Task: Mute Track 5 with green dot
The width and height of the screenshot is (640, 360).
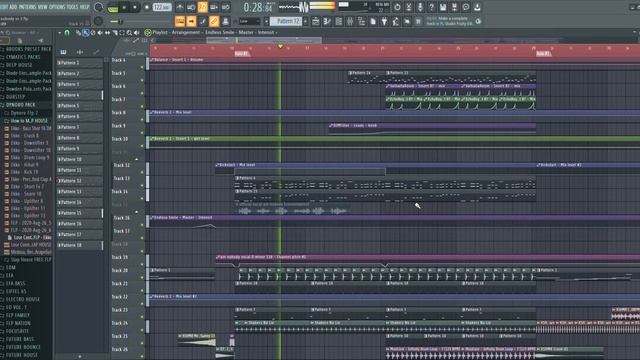Action: pos(142,80)
